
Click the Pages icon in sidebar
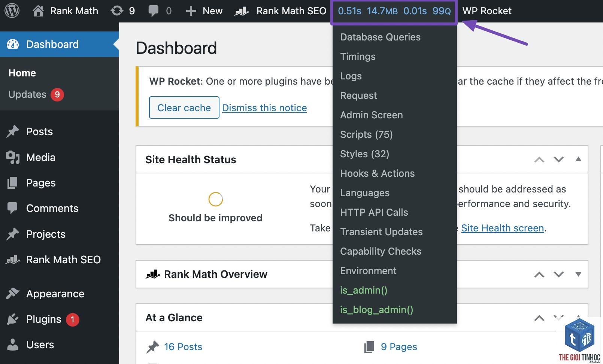[x=12, y=183]
